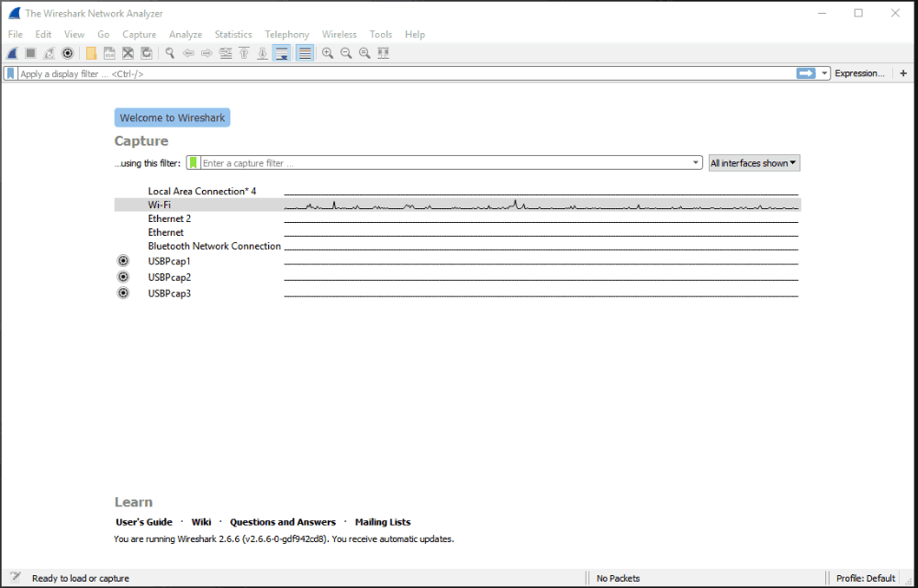Image resolution: width=918 pixels, height=588 pixels.
Task: Open the Wiki link
Action: (201, 522)
